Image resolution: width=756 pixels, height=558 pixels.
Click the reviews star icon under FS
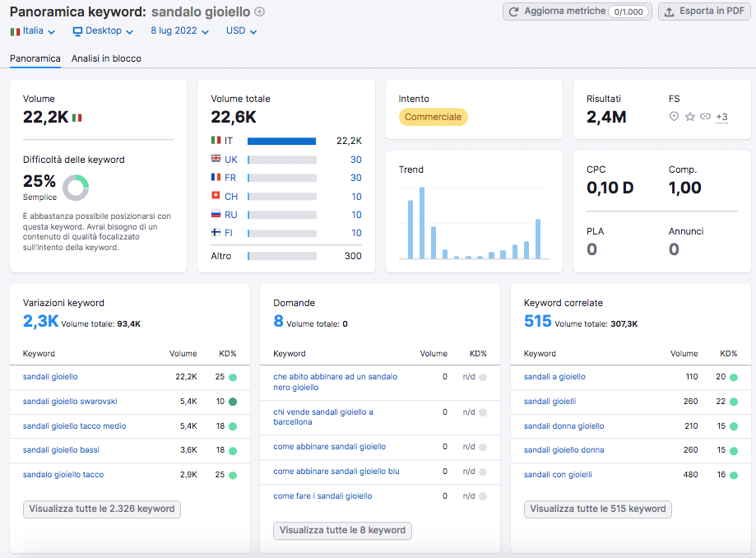click(x=690, y=117)
